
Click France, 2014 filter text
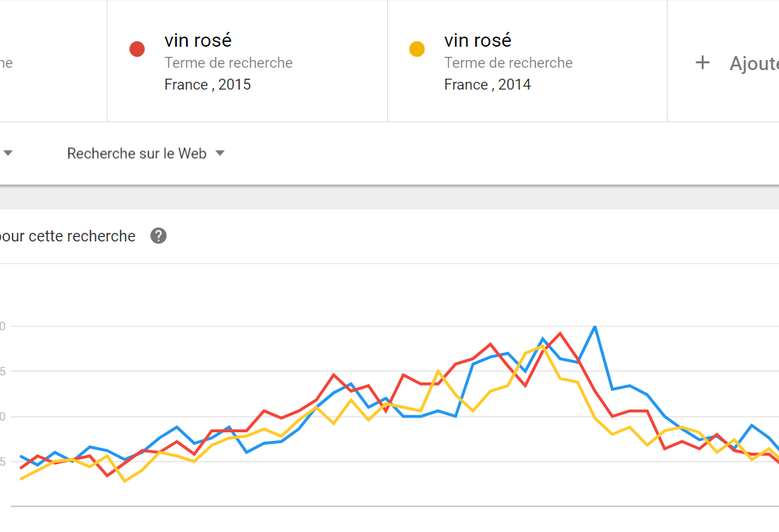coord(487,84)
